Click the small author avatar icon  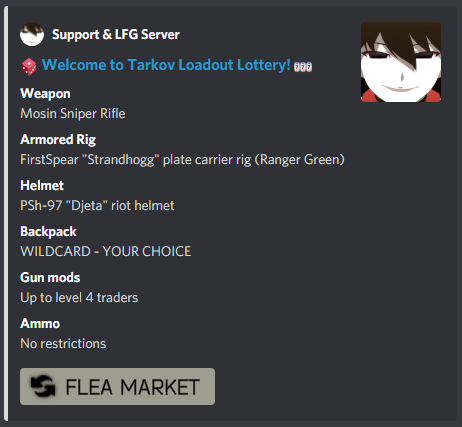pyautogui.click(x=32, y=34)
